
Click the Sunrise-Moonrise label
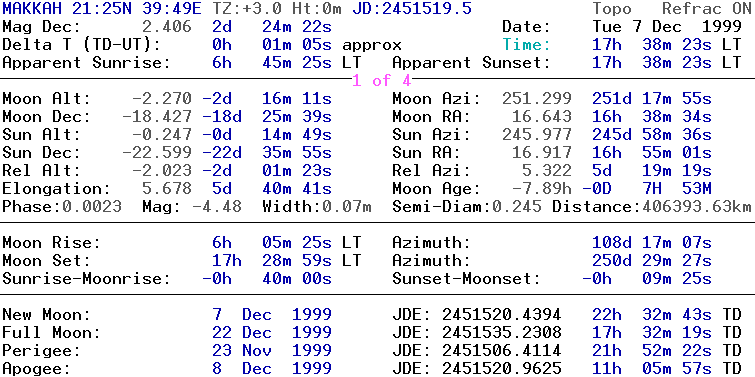point(86,278)
